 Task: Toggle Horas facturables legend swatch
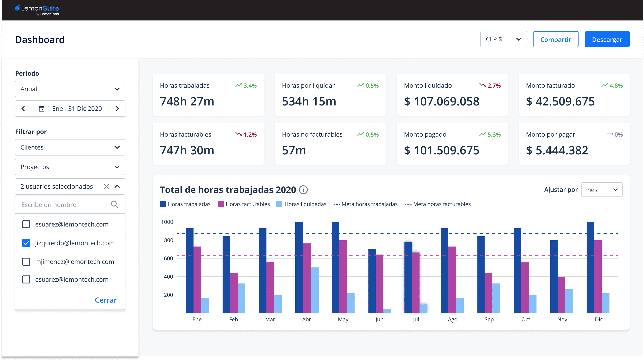pos(221,204)
